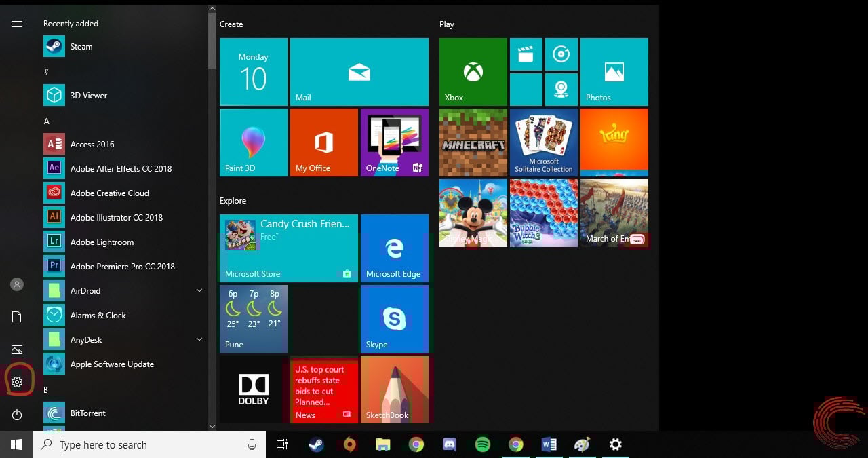The width and height of the screenshot is (868, 458).
Task: Open the Photos tile
Action: click(614, 72)
